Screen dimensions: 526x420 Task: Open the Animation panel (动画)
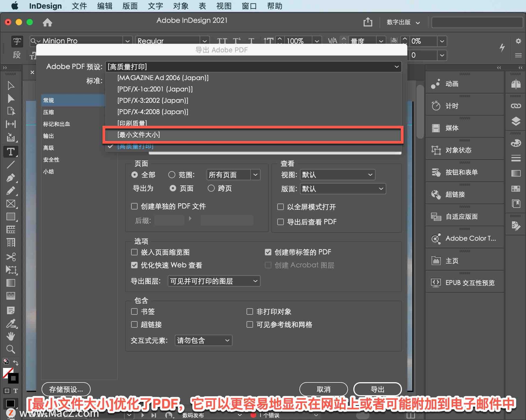[465, 84]
